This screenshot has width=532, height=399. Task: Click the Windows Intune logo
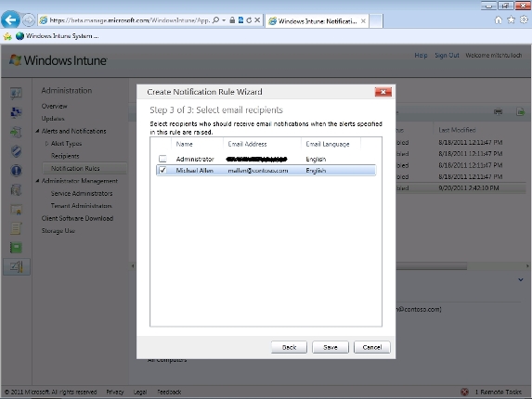58,60
